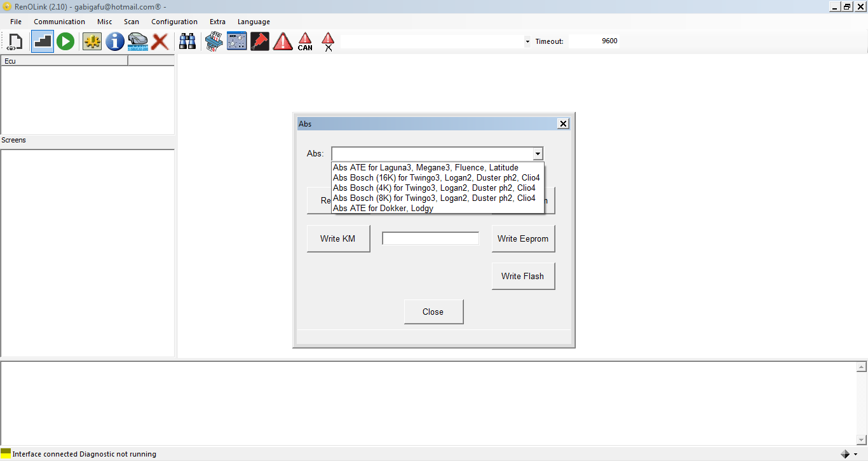The width and height of the screenshot is (868, 461).
Task: Choose Abs Bosch (16K) for Twingo3 option
Action: tap(438, 178)
